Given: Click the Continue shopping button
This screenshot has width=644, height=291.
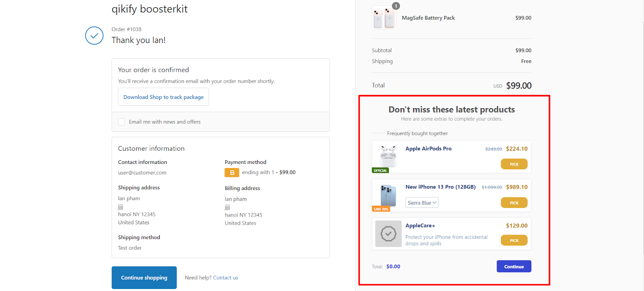Looking at the screenshot, I should click(144, 278).
